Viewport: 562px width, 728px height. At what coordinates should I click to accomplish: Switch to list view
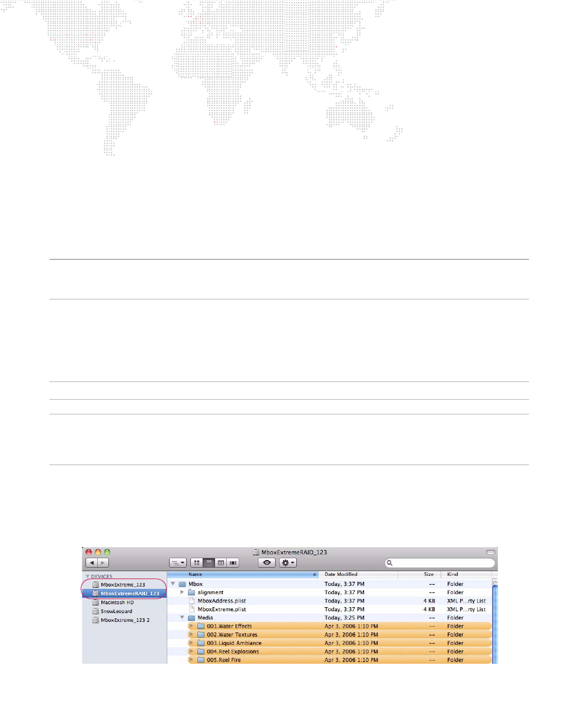pyautogui.click(x=209, y=563)
